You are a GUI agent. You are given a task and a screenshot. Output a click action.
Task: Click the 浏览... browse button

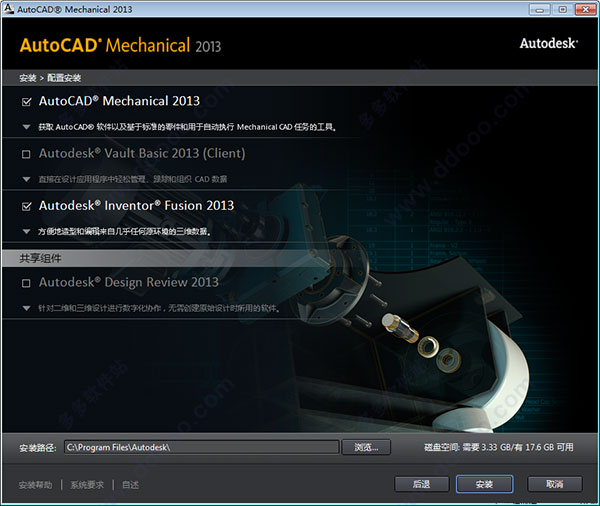click(x=366, y=447)
